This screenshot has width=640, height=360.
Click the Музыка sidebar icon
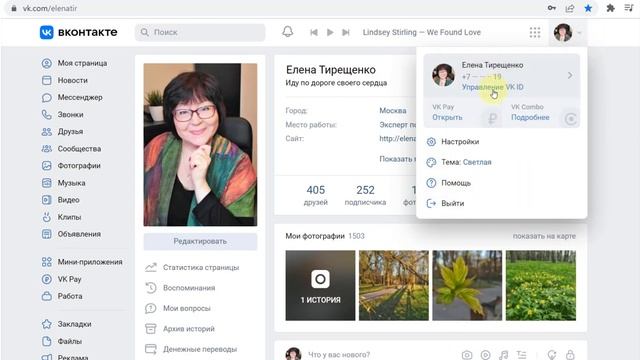click(x=47, y=183)
